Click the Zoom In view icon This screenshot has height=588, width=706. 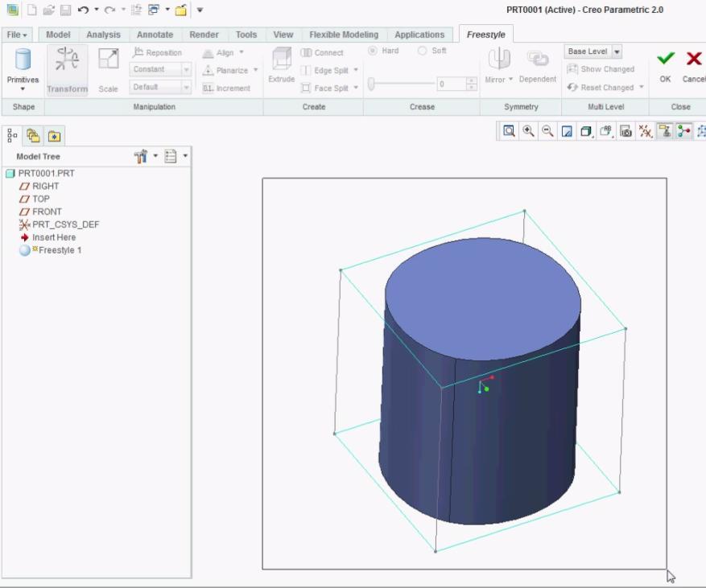pos(528,131)
